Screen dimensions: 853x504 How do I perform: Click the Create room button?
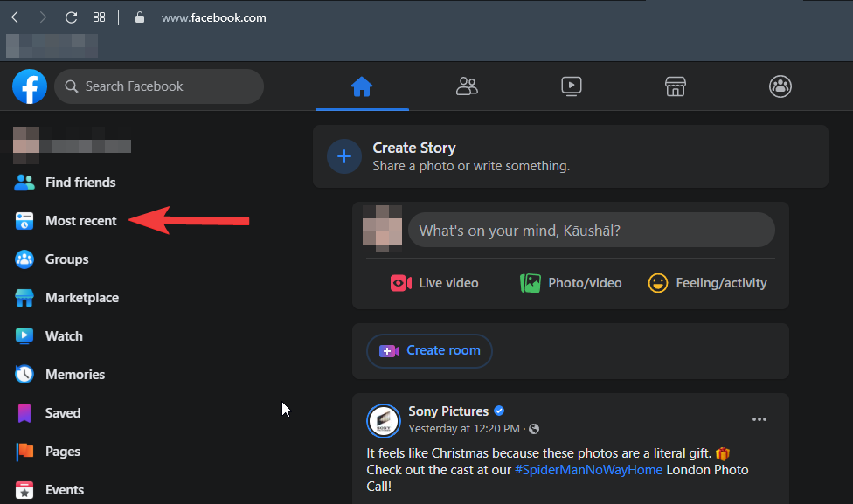(x=429, y=350)
